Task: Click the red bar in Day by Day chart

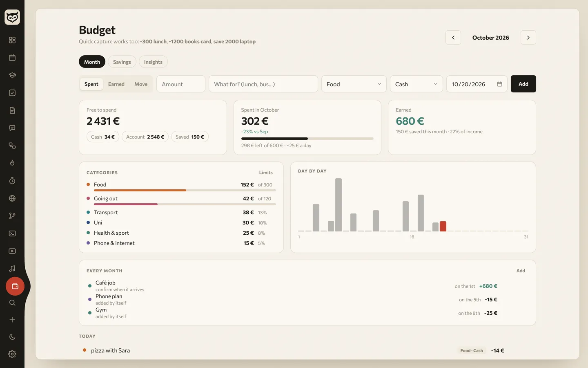Action: [x=443, y=226]
